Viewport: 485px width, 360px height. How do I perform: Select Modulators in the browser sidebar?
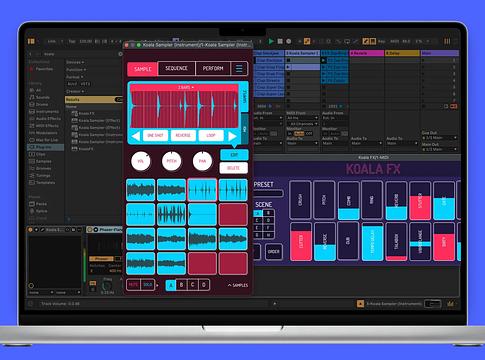[x=44, y=133]
